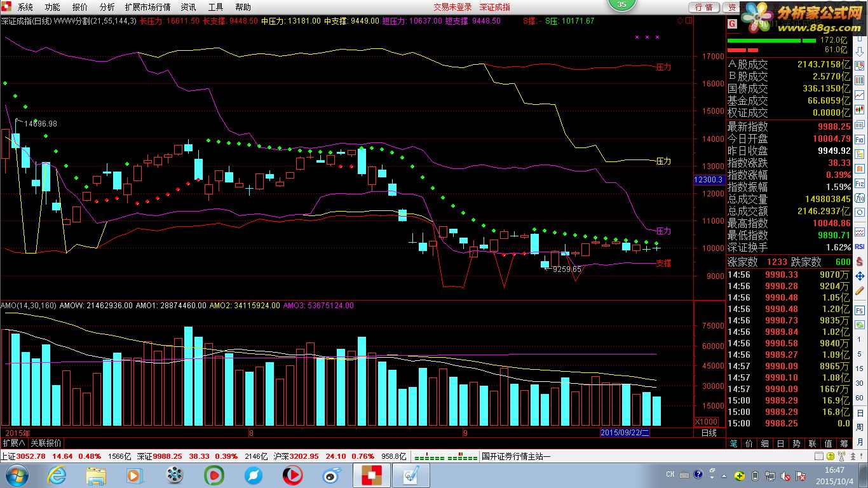The image size is (868, 488).
Task: Open the 功能 menu
Action: click(x=53, y=7)
